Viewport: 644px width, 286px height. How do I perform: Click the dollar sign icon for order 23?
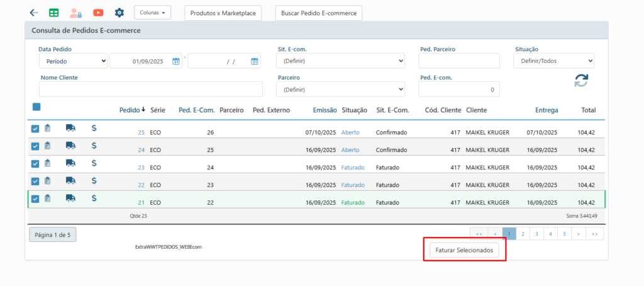click(x=94, y=163)
